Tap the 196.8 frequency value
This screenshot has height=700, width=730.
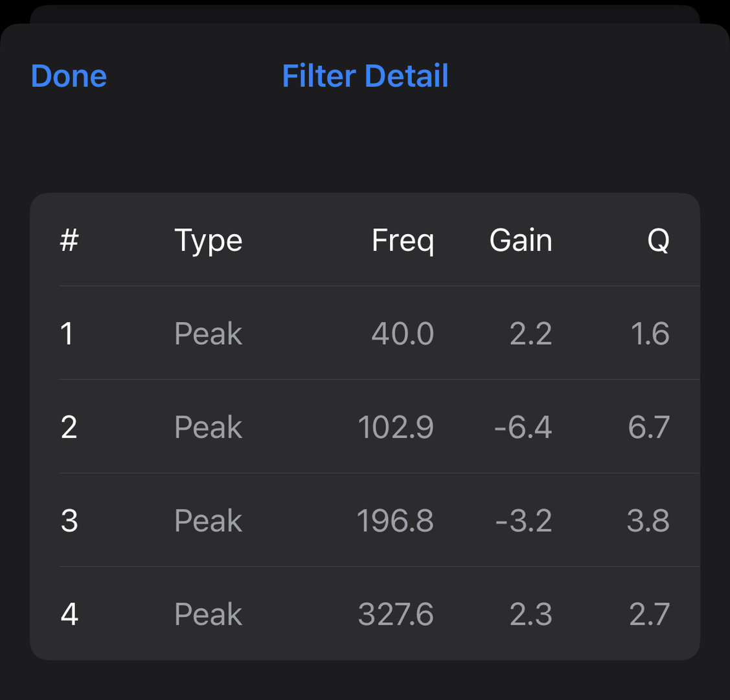point(395,520)
